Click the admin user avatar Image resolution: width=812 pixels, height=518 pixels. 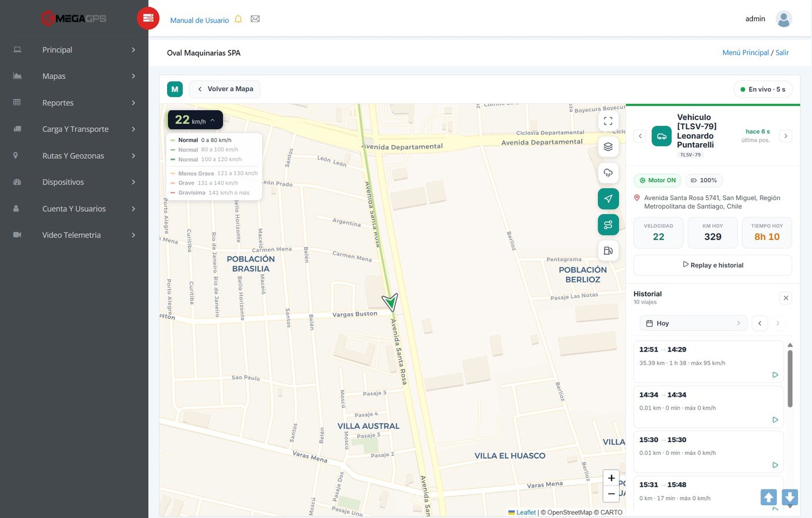pyautogui.click(x=784, y=19)
